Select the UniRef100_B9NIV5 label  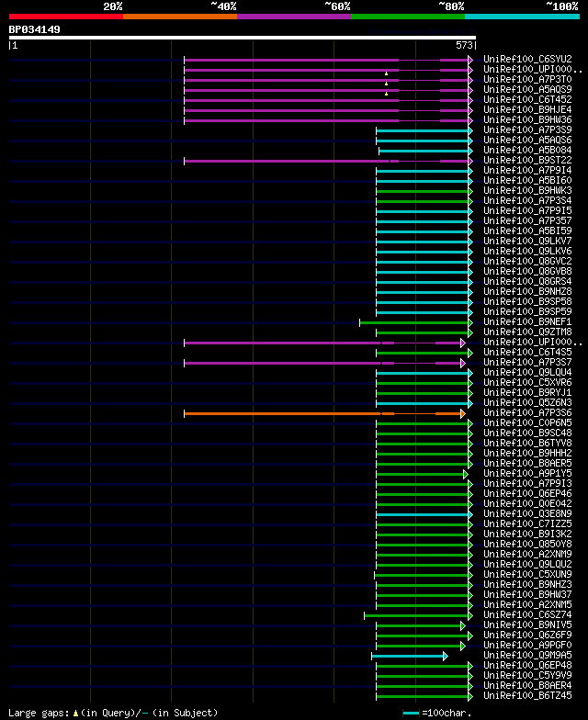click(x=527, y=624)
